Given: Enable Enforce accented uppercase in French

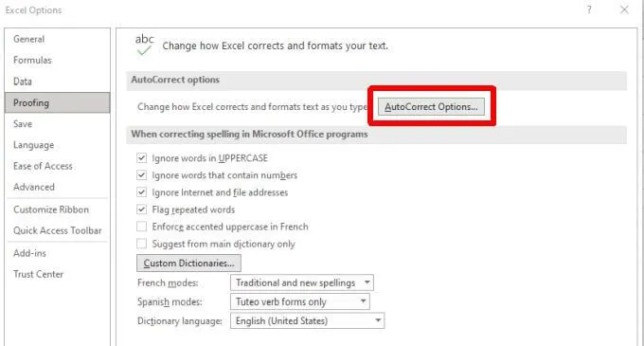Looking at the screenshot, I should (142, 227).
